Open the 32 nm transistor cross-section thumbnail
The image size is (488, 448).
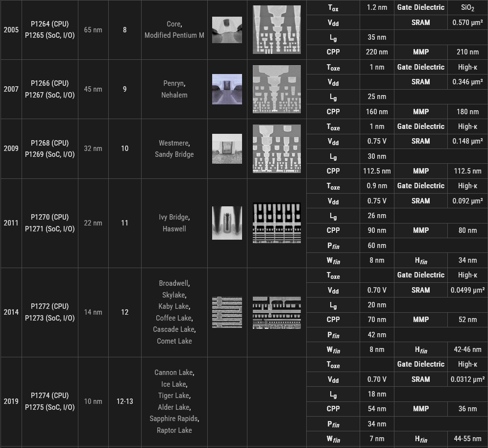(227, 149)
